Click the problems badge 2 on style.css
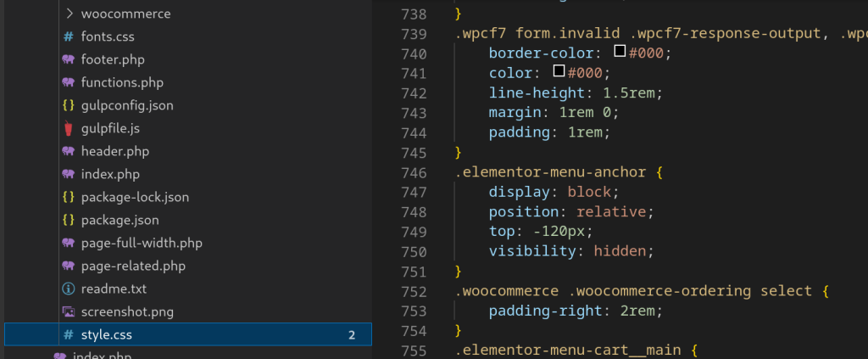The image size is (868, 359). pos(351,335)
